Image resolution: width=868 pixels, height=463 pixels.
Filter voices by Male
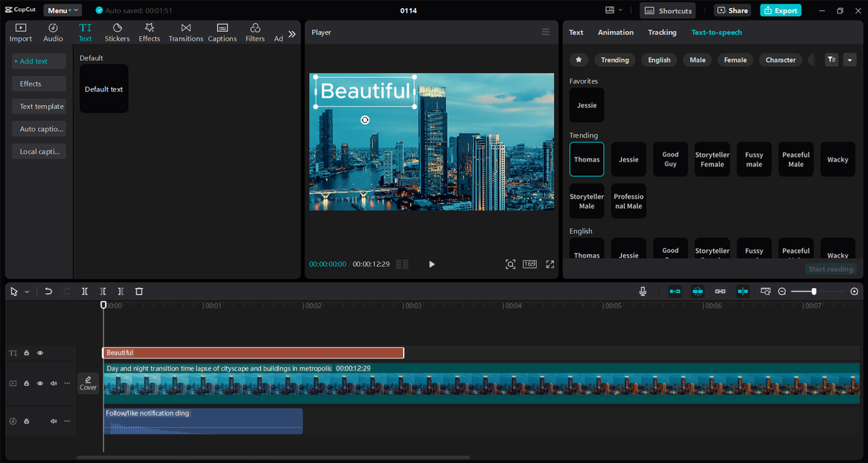698,60
